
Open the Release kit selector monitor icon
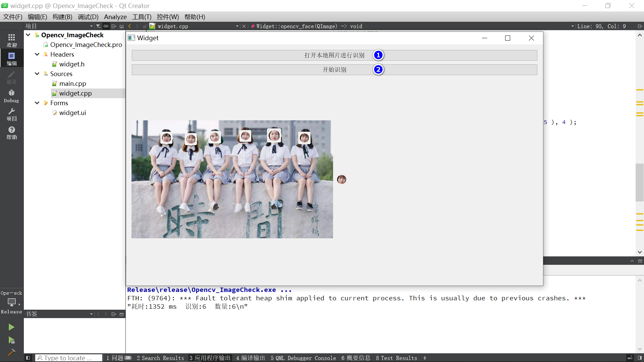11,302
